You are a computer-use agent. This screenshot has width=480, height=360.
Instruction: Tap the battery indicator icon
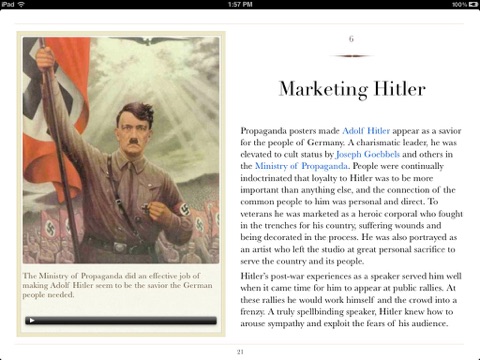click(473, 4)
